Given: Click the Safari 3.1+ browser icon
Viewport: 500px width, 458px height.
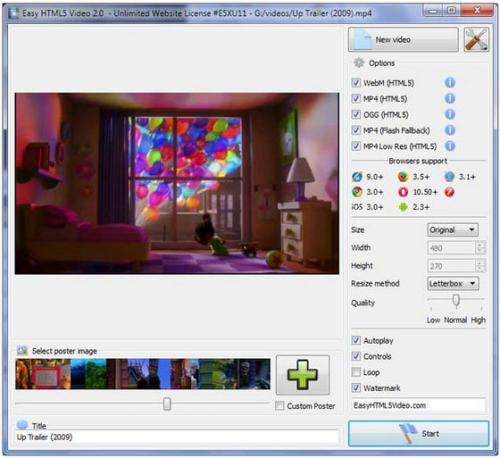Looking at the screenshot, I should point(449,177).
